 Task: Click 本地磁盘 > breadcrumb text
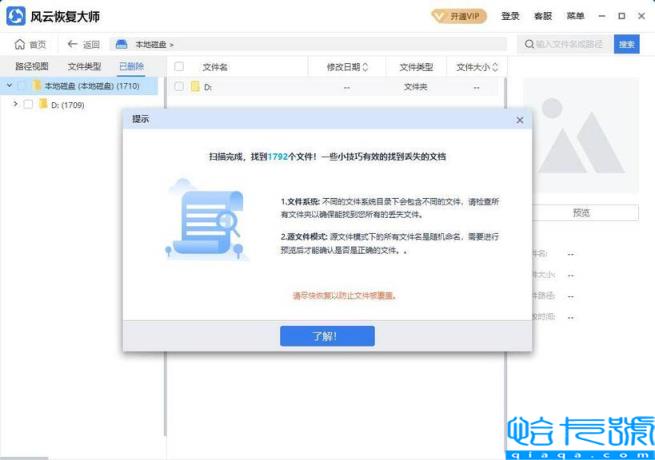[x=154, y=44]
